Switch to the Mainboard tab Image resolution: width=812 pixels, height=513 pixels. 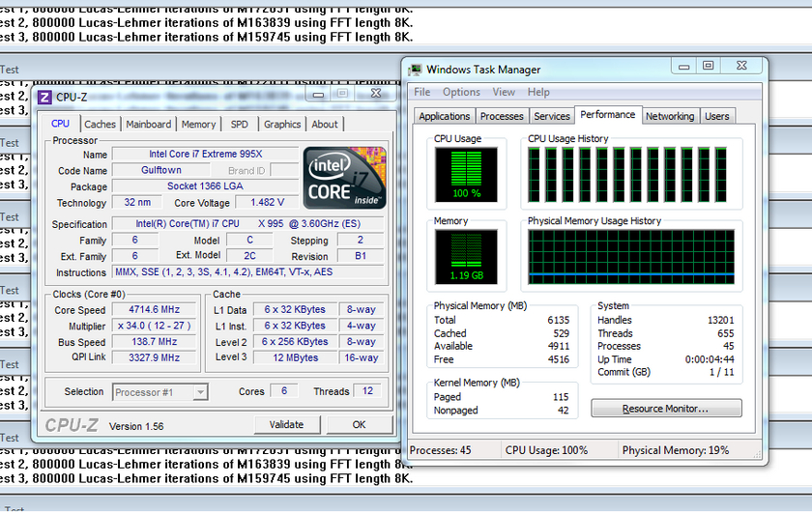click(149, 125)
